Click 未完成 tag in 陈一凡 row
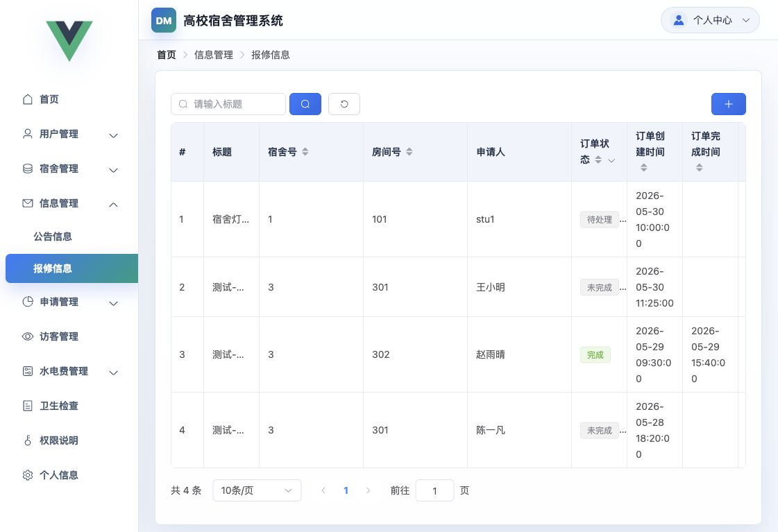 (x=600, y=430)
